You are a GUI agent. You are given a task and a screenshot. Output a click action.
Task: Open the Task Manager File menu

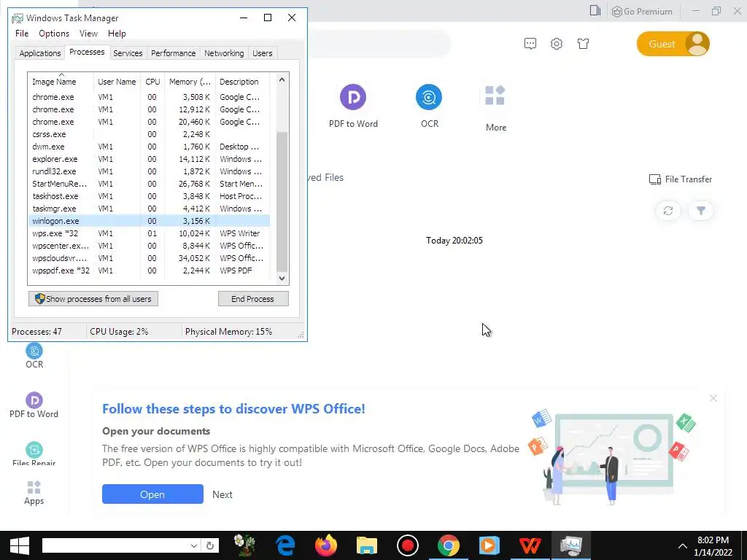tap(22, 34)
